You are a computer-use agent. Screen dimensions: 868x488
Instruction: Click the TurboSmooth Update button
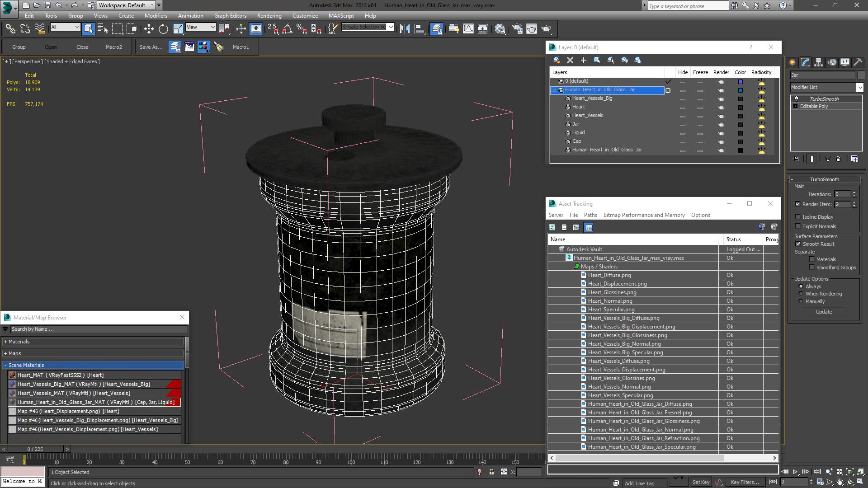pos(824,312)
